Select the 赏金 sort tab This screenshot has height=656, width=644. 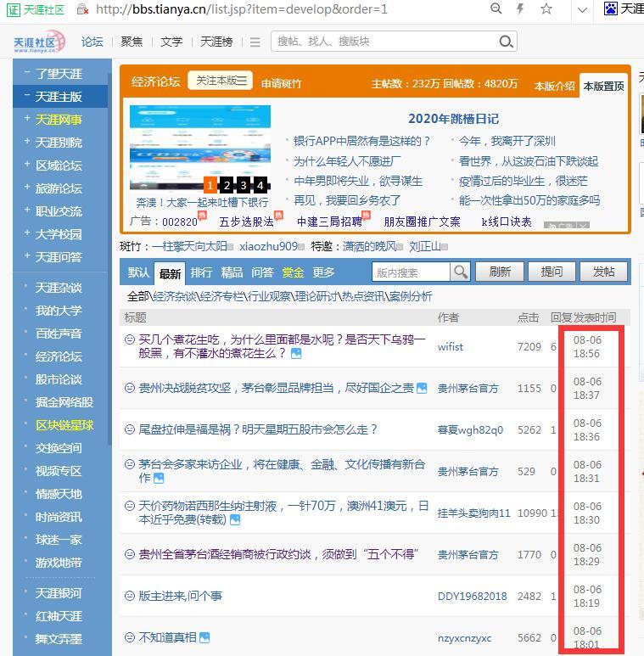coord(293,272)
